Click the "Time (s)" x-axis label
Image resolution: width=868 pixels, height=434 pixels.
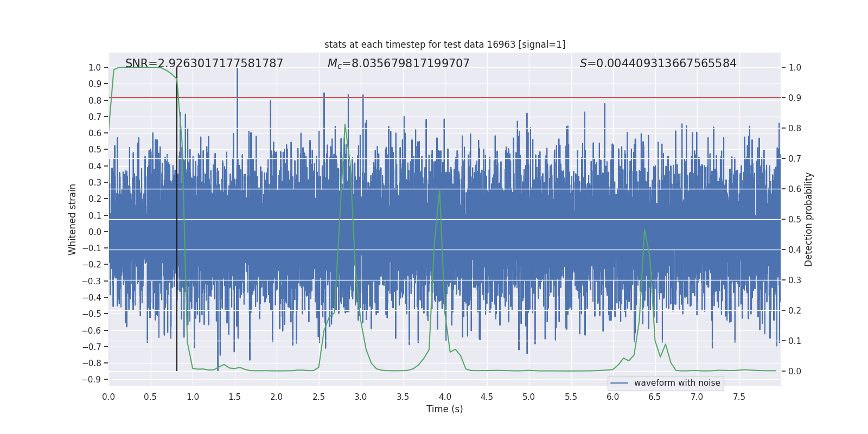tap(444, 409)
